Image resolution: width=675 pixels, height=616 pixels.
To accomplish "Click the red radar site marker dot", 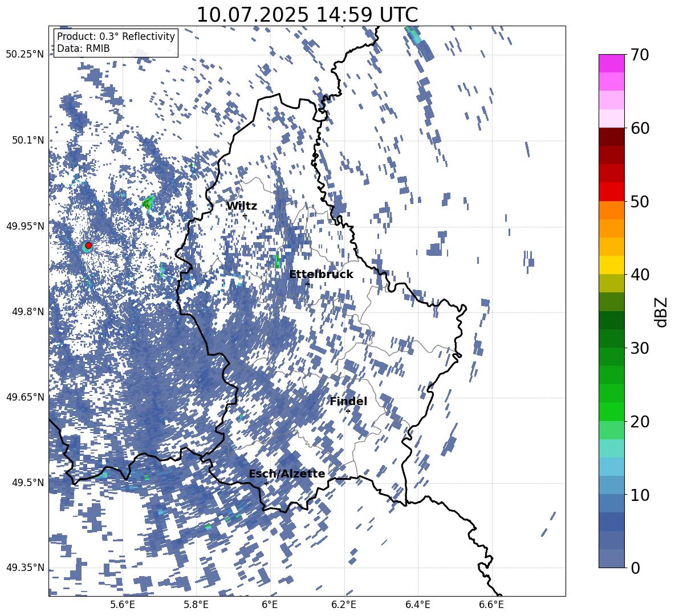I will (x=88, y=246).
